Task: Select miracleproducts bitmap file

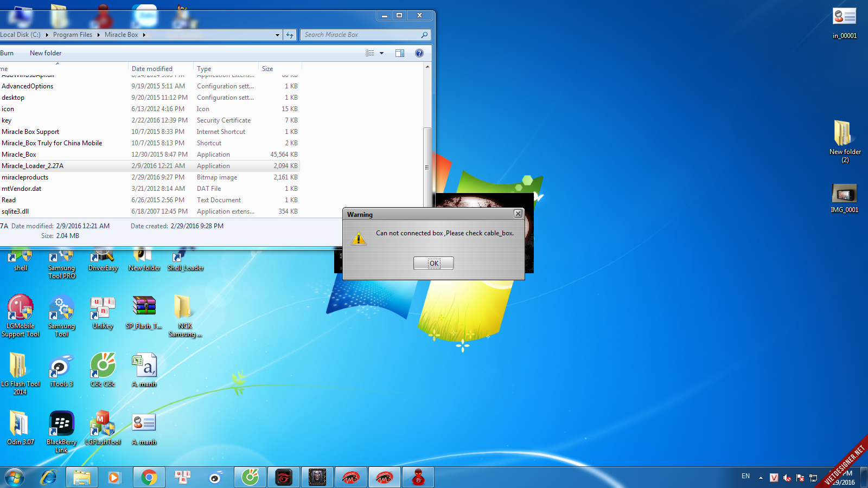Action: 149,177
